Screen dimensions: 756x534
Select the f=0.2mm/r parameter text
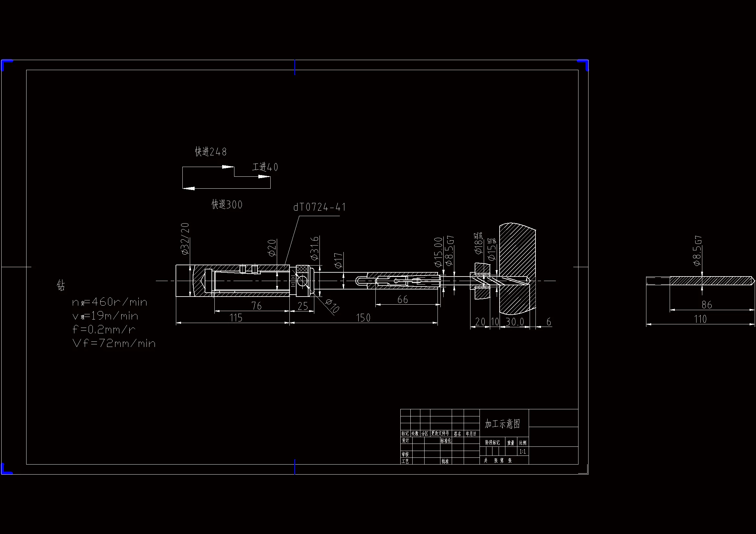[104, 330]
